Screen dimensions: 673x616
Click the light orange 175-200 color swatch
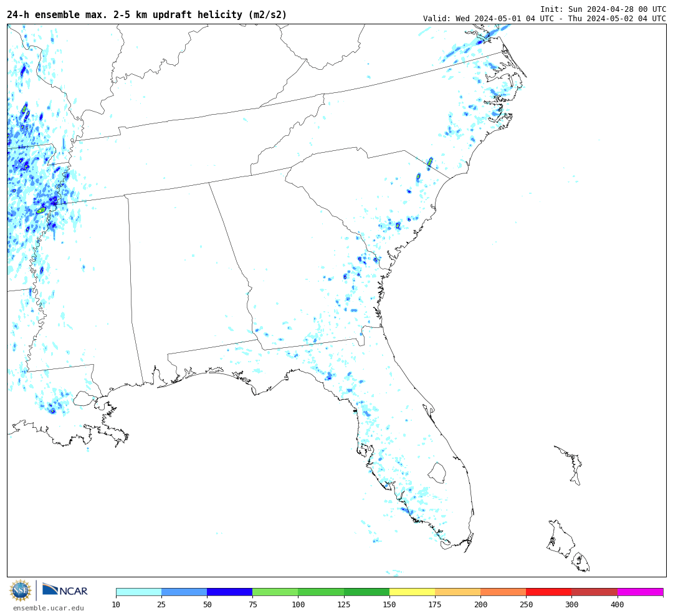457,592
